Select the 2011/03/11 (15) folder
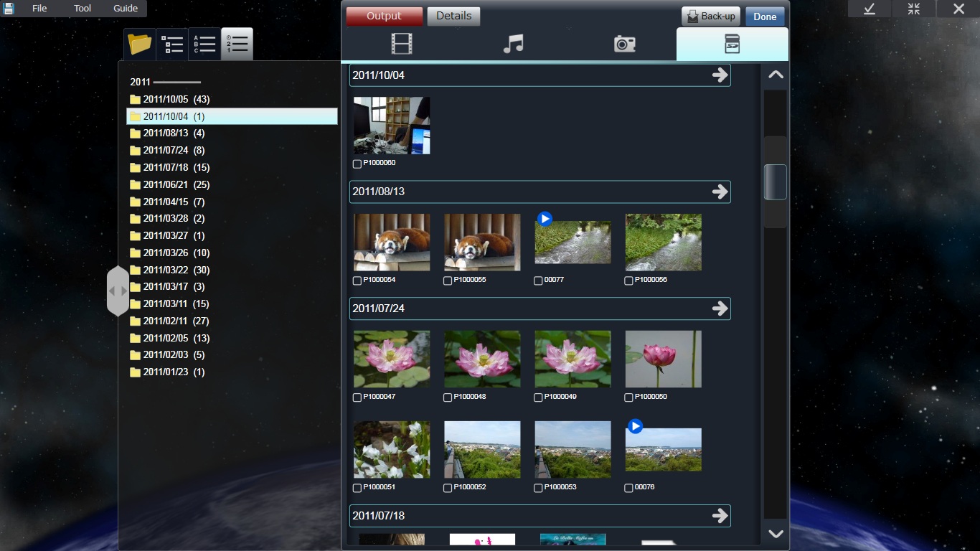The height and width of the screenshot is (551, 980). [232, 304]
